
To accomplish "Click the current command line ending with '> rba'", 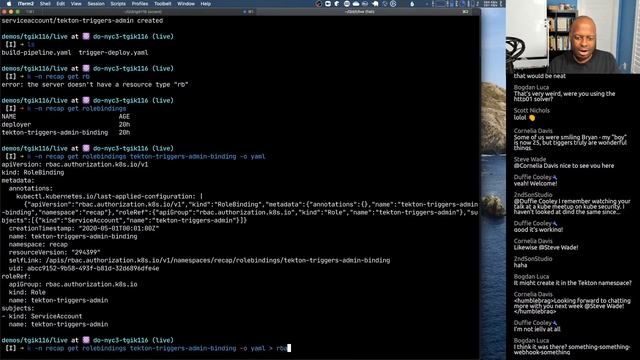I will (157, 348).
